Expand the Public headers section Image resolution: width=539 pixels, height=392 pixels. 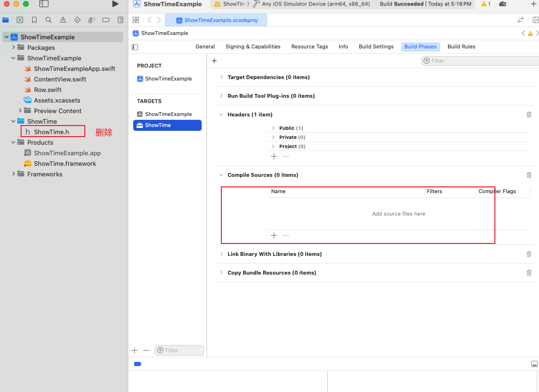tap(273, 128)
